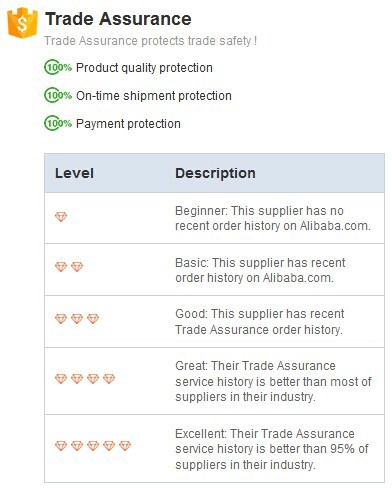Screen dimensions: 392x488
Task: Select the Excellent level description text
Action: (x=272, y=449)
